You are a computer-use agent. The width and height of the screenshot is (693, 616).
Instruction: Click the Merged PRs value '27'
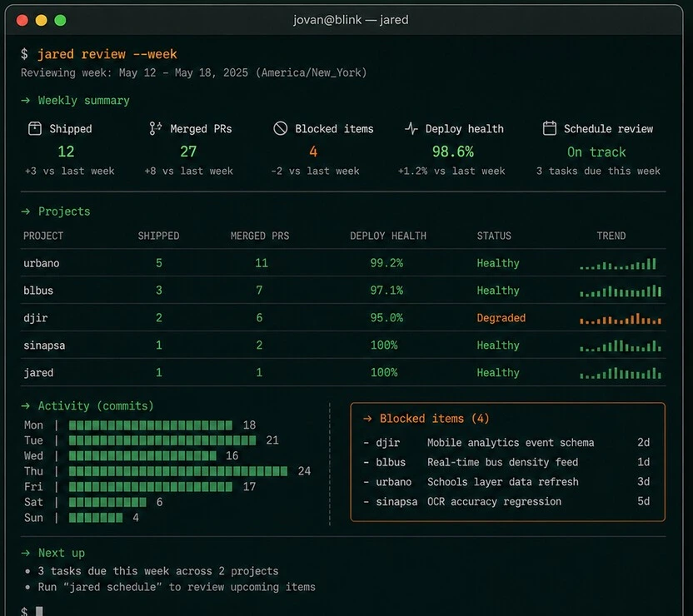point(188,152)
